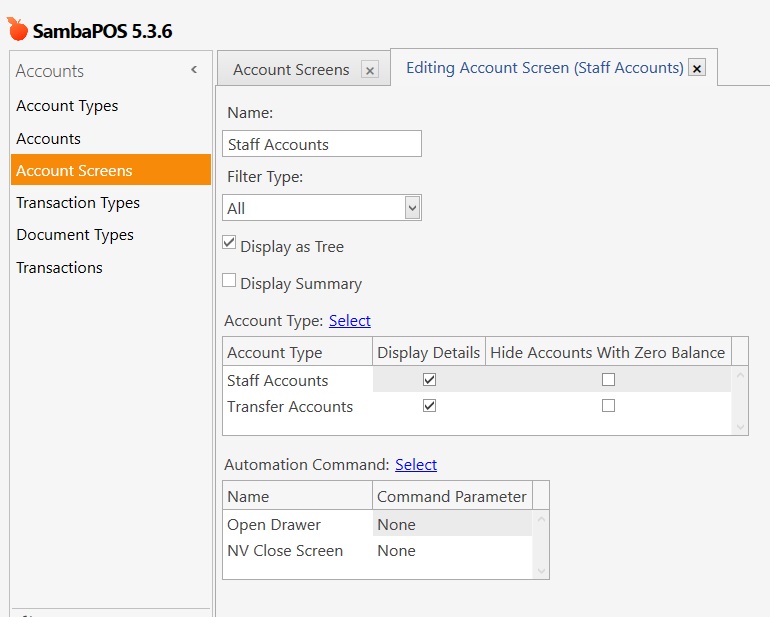The height and width of the screenshot is (617, 770).
Task: Click the Display Details column header
Action: [429, 352]
